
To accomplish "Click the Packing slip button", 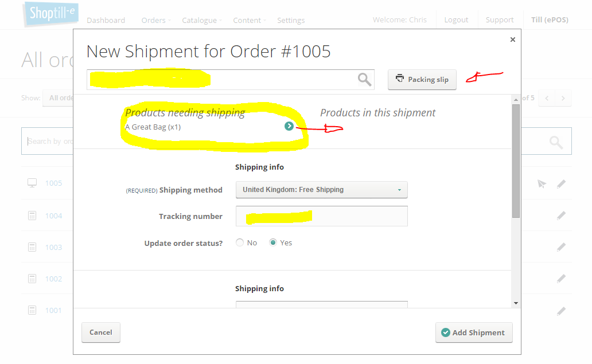I will (x=422, y=80).
